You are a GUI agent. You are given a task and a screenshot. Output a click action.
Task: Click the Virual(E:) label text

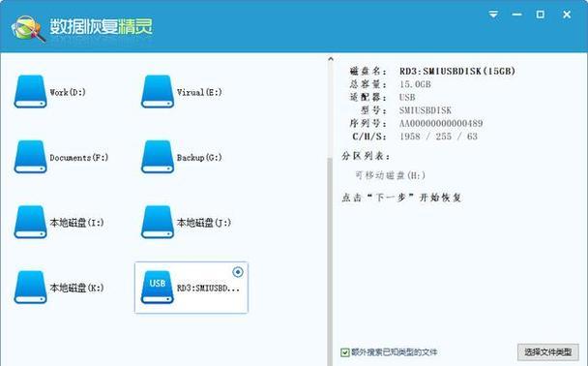(x=199, y=92)
